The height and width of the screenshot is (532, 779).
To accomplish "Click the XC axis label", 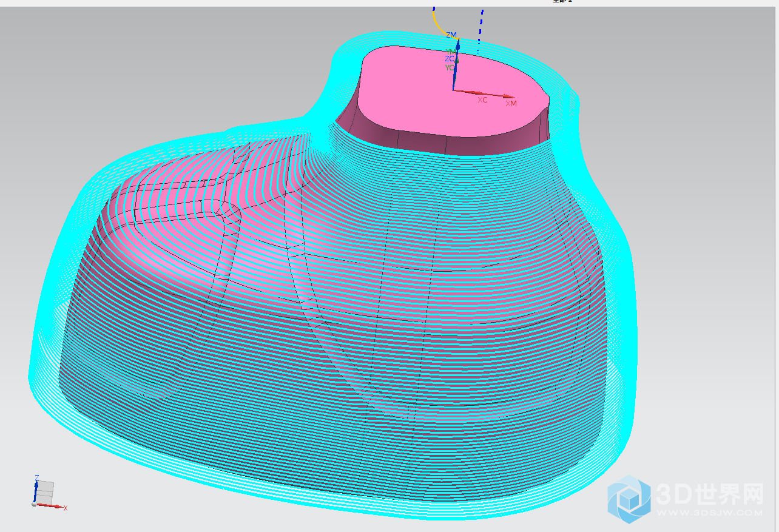I will pos(482,100).
